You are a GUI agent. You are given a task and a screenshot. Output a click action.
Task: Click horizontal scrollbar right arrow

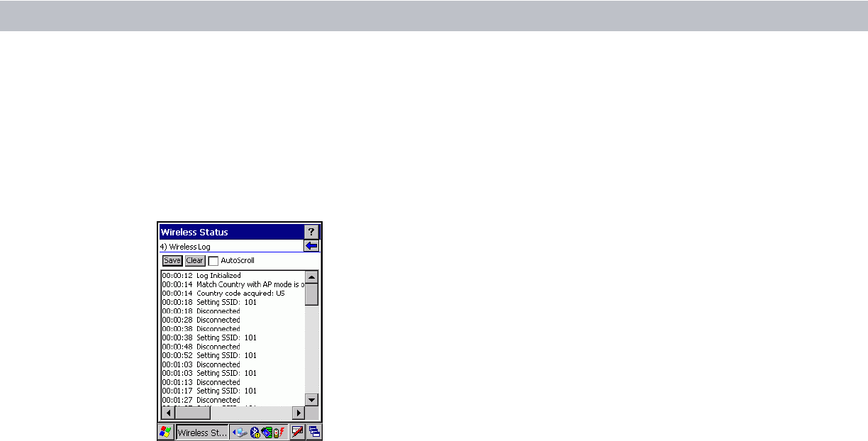coord(299,412)
